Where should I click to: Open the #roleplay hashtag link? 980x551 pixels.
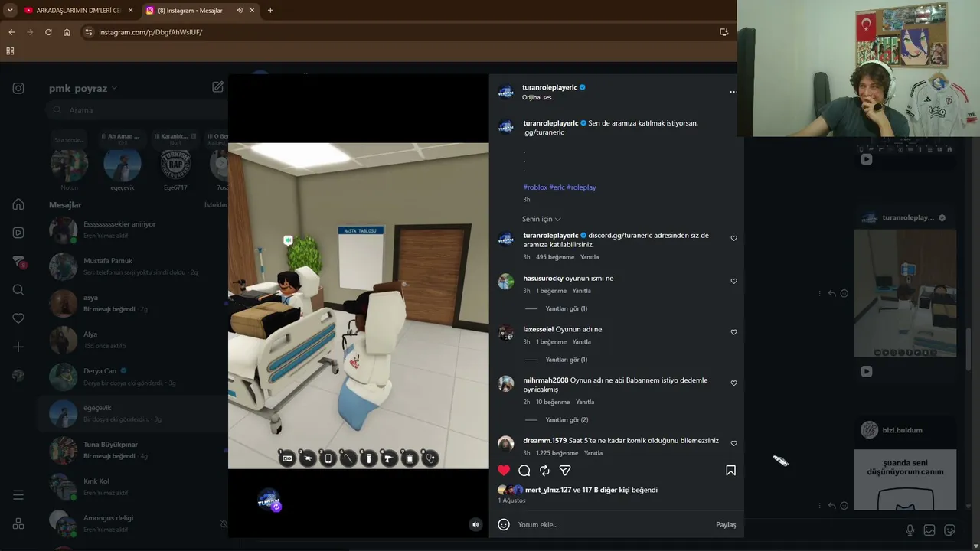[581, 187]
